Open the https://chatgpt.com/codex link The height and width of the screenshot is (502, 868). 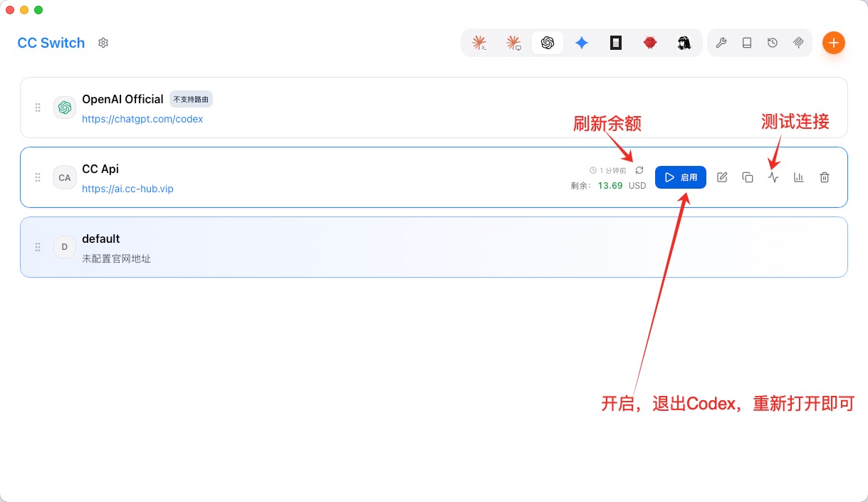point(142,119)
